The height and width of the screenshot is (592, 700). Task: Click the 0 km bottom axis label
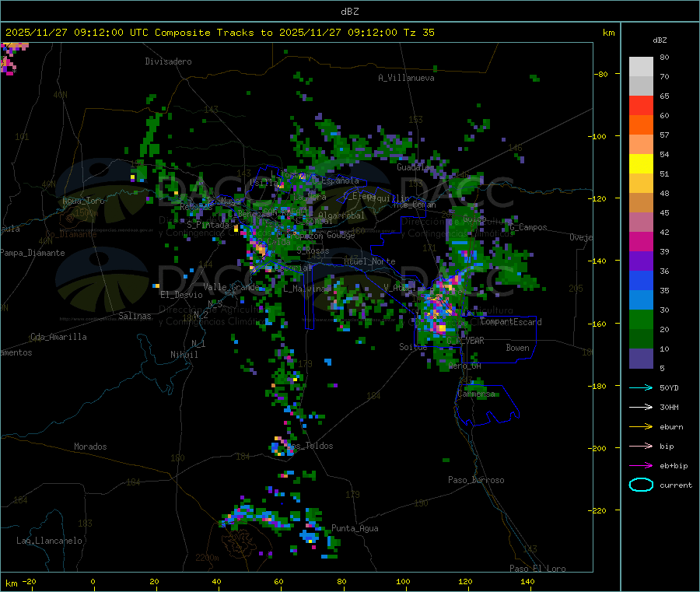[93, 581]
